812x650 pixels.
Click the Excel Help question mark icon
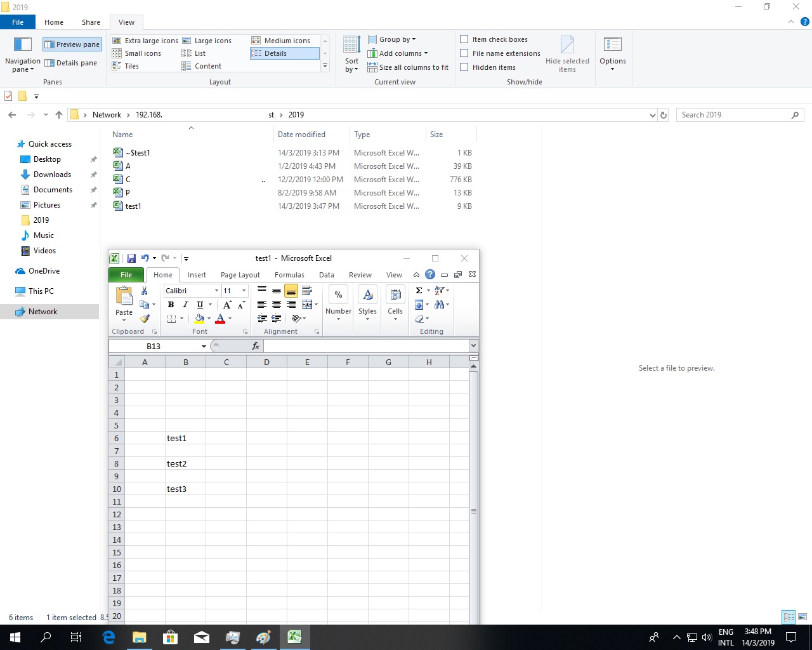(x=430, y=274)
